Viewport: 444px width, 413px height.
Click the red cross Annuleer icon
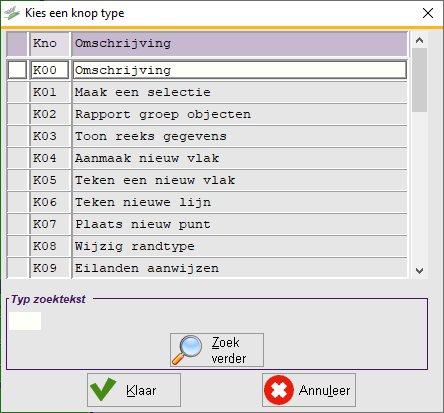[279, 390]
